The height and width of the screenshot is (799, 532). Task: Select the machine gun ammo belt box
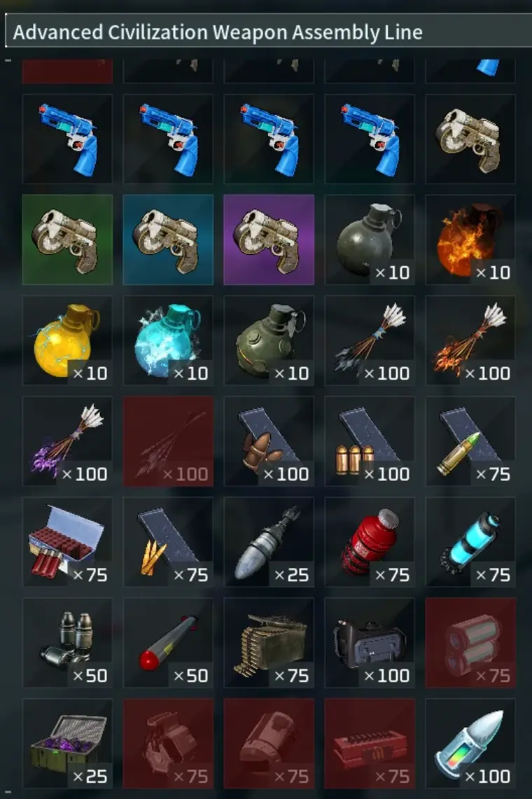click(269, 643)
